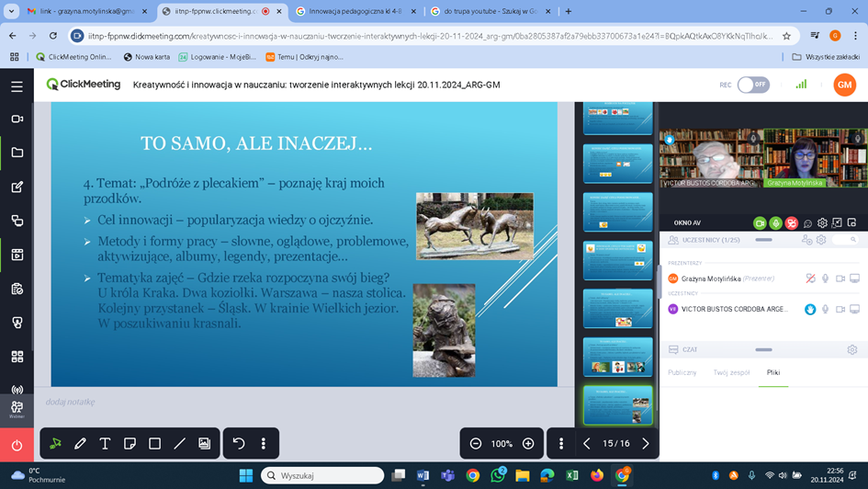Open the presentation files folder in the sidebar
Viewport: 868px width, 489px height.
tap(17, 153)
